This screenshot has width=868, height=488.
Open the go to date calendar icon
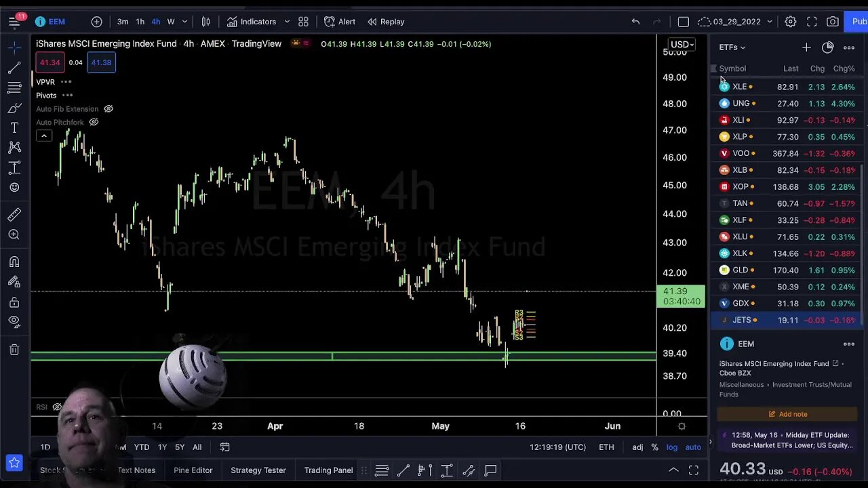pos(224,447)
